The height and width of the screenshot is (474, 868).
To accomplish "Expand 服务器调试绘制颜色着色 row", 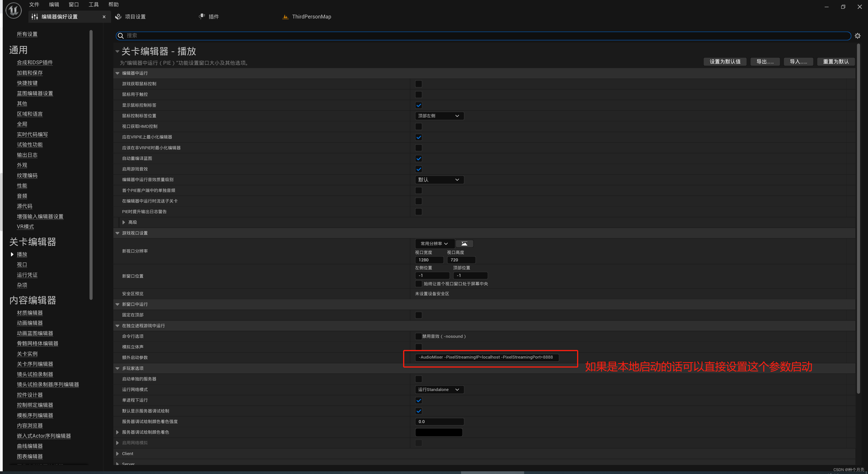I will [117, 432].
